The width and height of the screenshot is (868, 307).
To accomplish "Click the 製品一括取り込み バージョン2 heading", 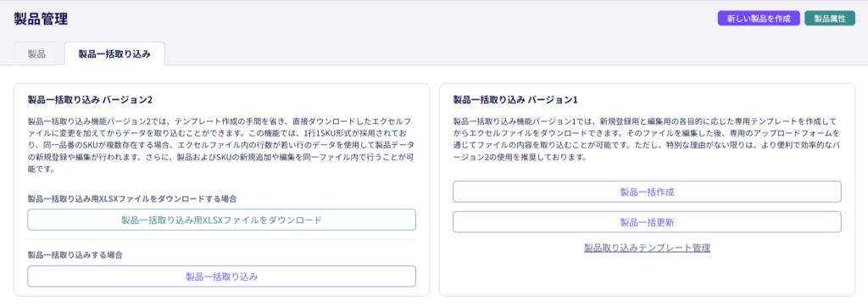I will click(90, 100).
